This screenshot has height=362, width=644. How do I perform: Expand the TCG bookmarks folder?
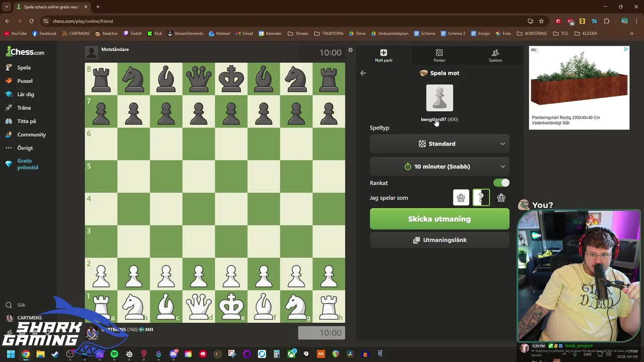click(560, 34)
